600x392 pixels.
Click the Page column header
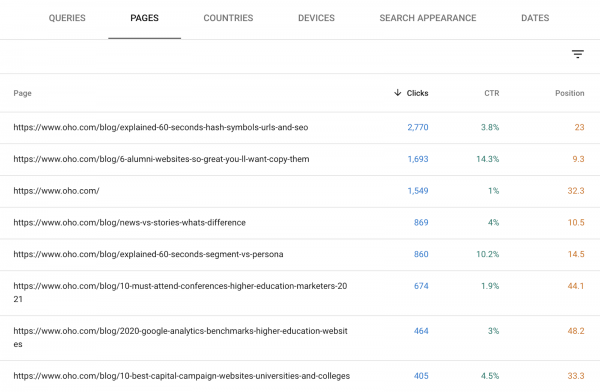pos(23,93)
